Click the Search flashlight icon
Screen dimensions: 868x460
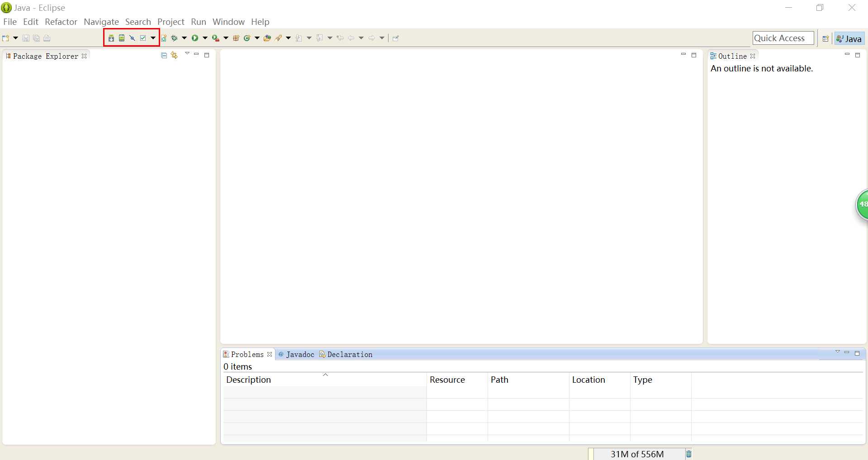(x=279, y=38)
